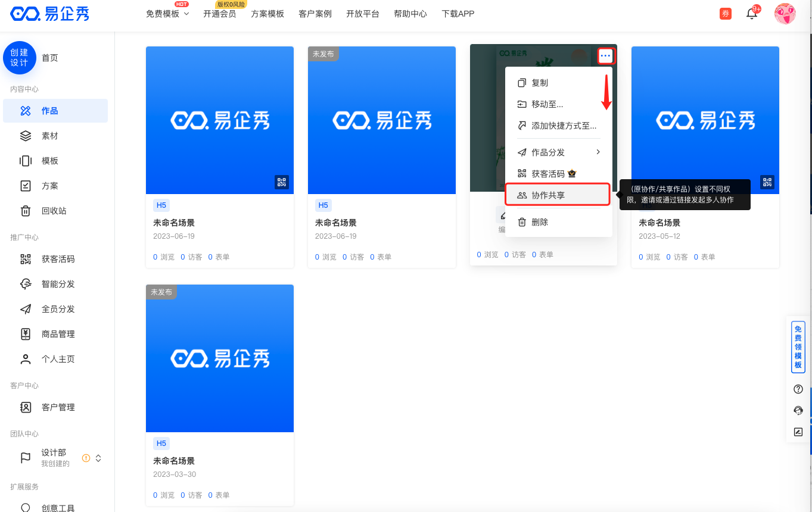Choose 协作共享 from the context menu
812x512 pixels.
[558, 195]
